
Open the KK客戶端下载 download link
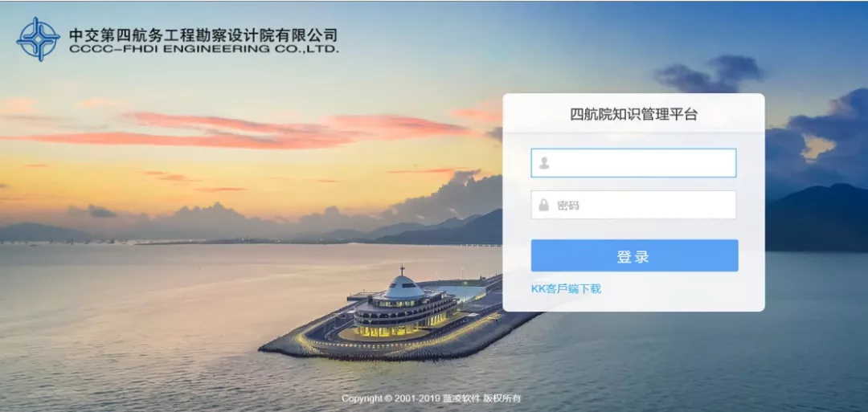(566, 288)
